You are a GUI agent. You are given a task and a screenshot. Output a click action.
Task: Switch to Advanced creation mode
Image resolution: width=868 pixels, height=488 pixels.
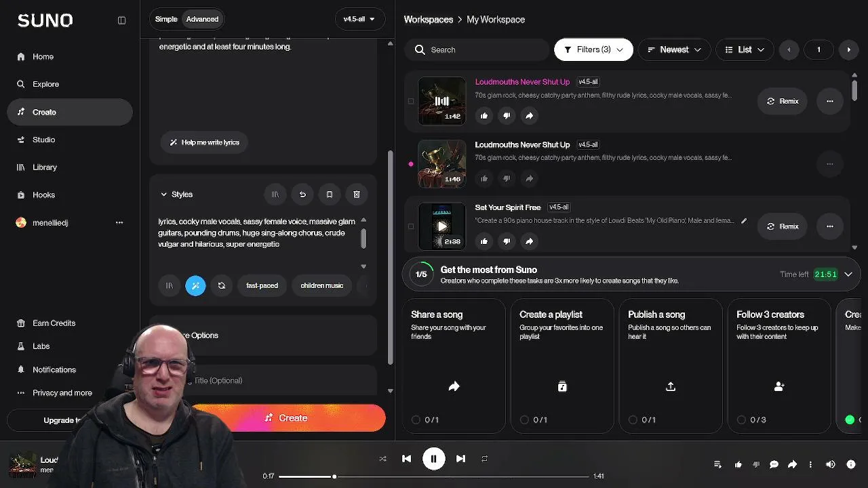coord(203,19)
